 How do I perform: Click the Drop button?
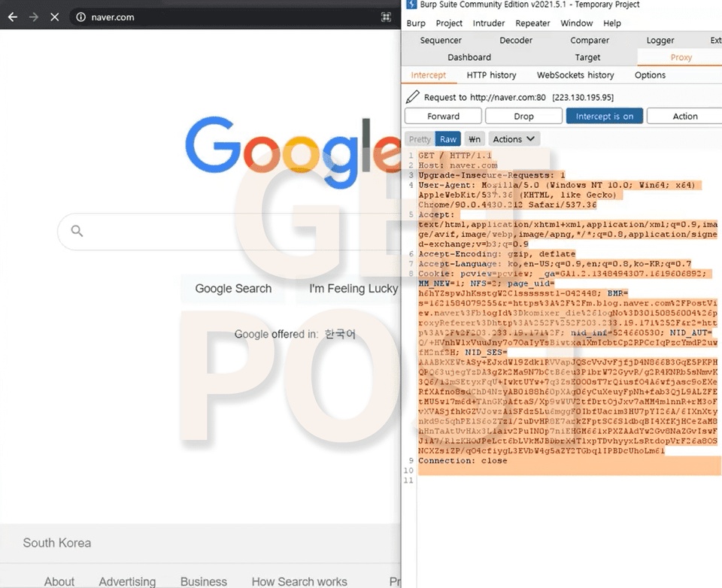(523, 116)
